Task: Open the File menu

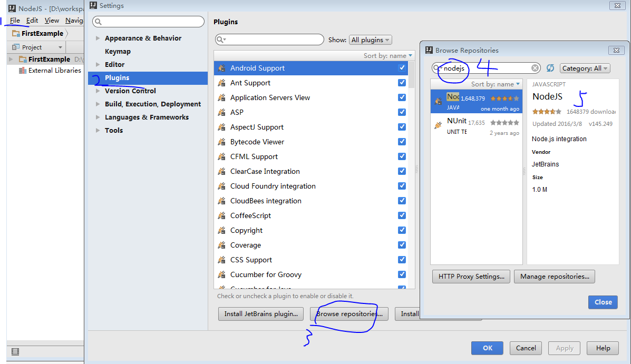Action: 15,20
